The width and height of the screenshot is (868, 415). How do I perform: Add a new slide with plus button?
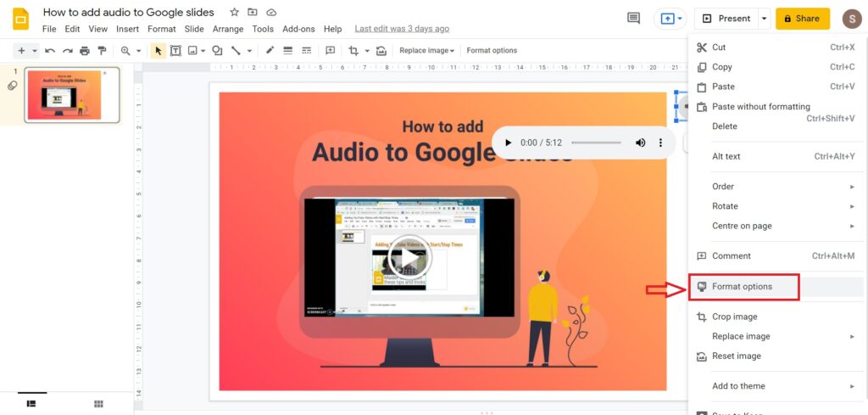pyautogui.click(x=21, y=50)
